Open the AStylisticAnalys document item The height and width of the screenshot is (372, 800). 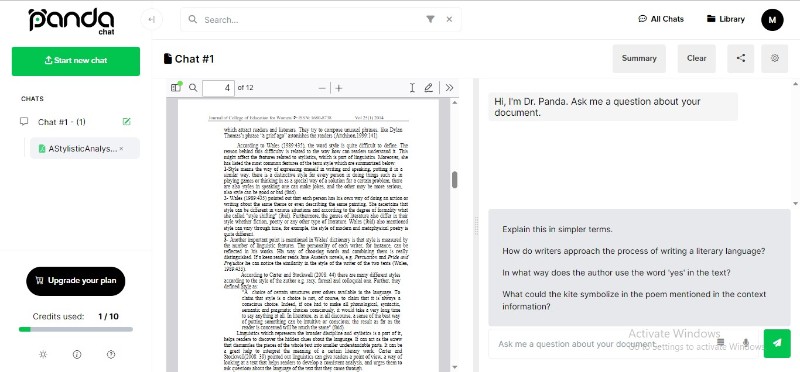(82, 148)
